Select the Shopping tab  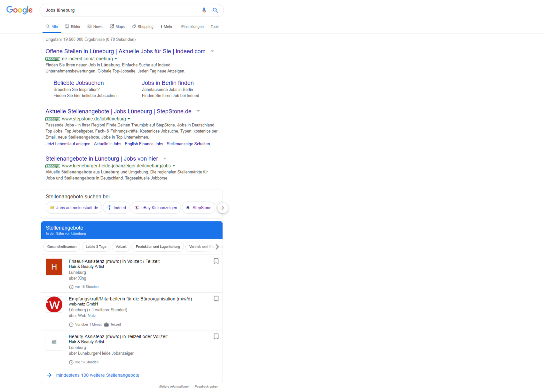point(143,27)
